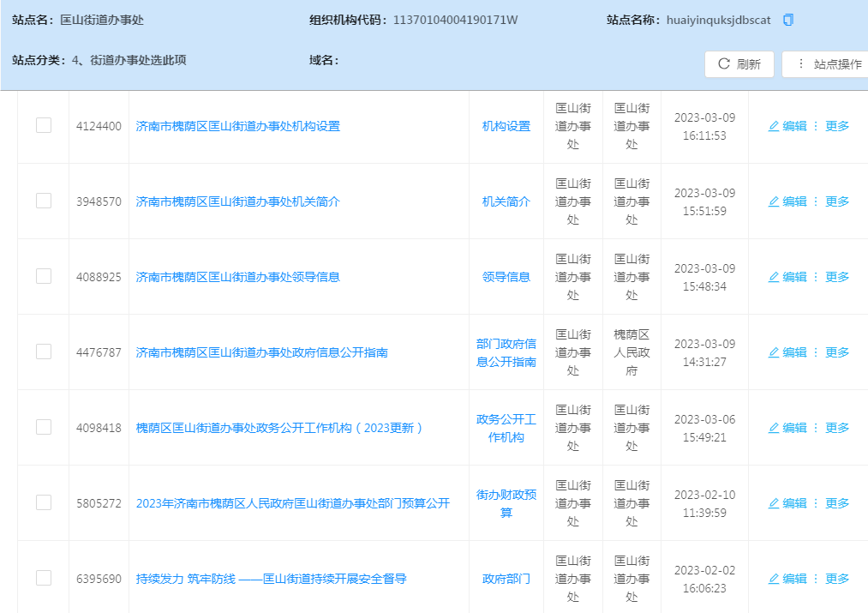This screenshot has height=613, width=868.
Task: Edit the article with ID 4124400
Action: tap(787, 126)
